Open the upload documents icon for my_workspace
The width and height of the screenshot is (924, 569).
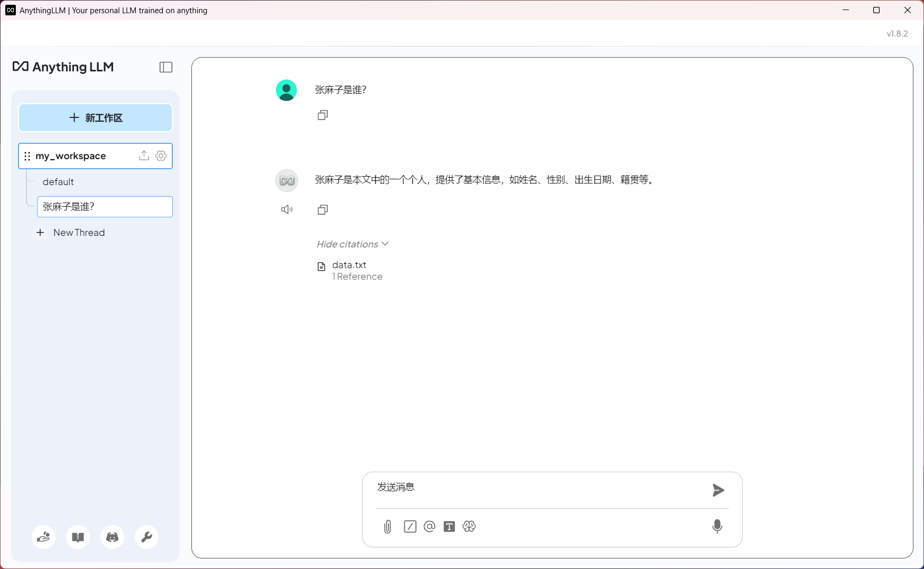pos(144,155)
